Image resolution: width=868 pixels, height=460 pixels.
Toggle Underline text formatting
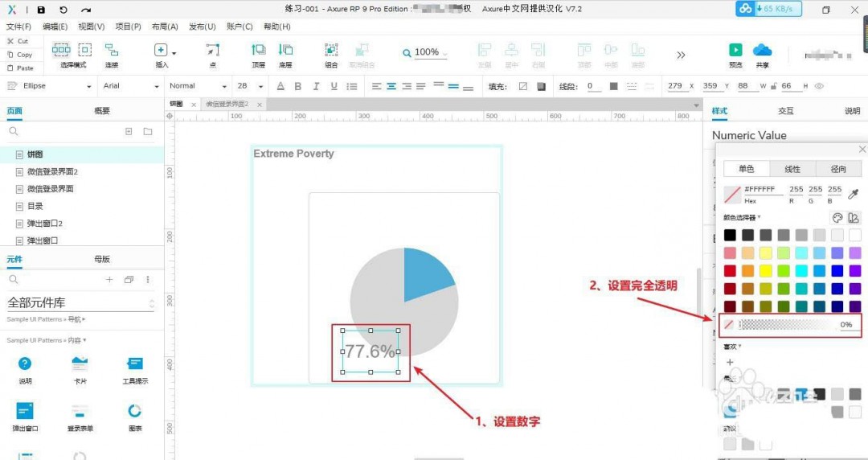(334, 86)
